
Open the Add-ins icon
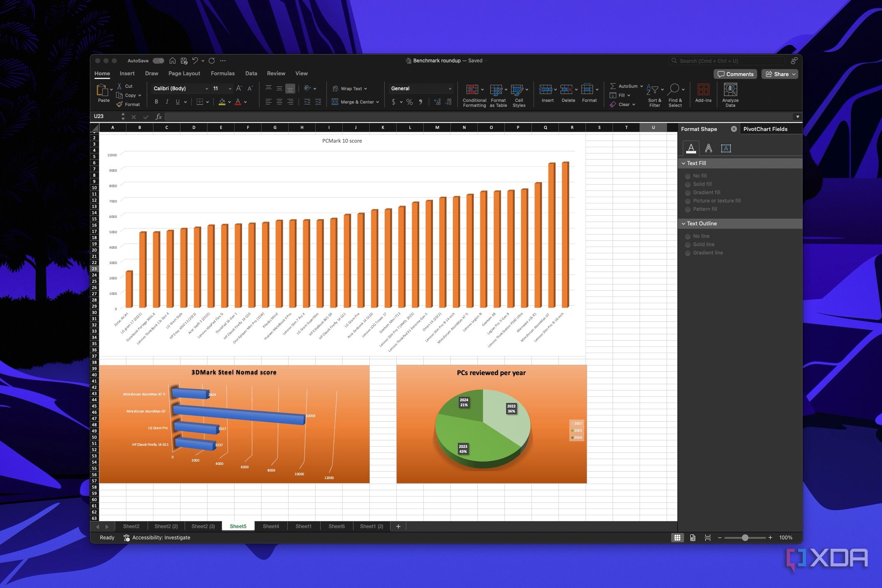703,89
